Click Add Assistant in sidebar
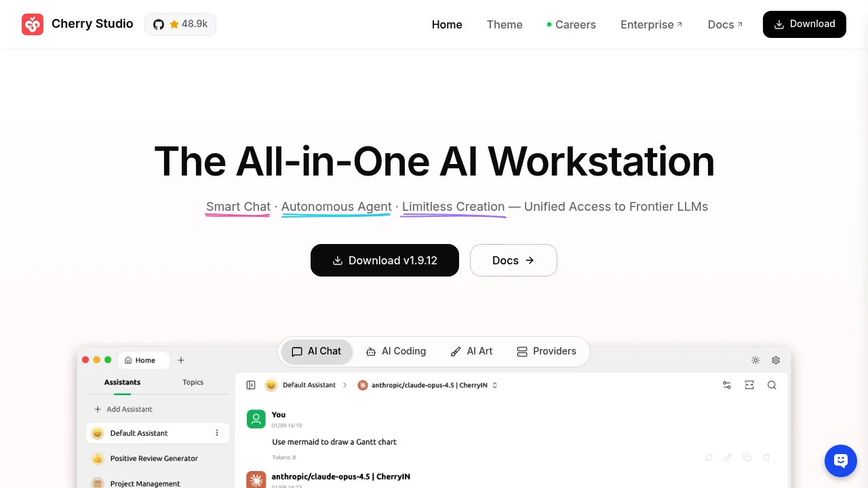Viewport: 868px width, 488px height. [x=123, y=409]
